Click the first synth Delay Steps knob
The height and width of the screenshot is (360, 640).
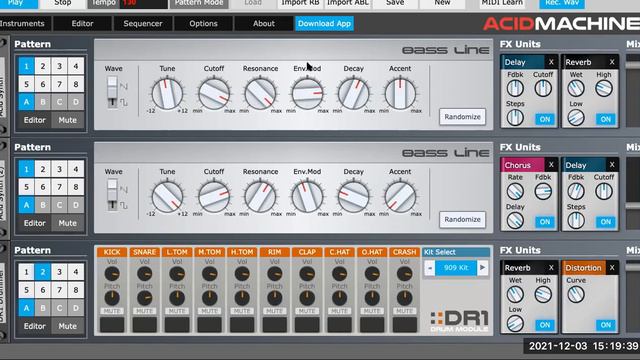point(515,118)
